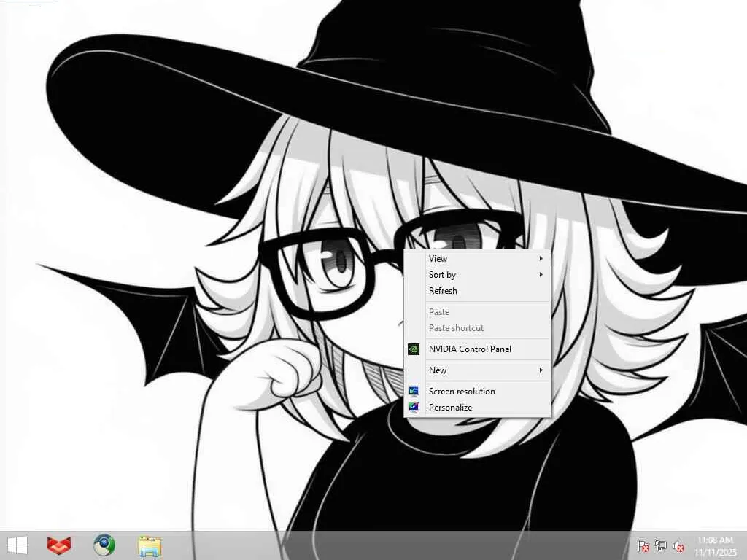Click the Screen resolution monitor icon
This screenshot has width=747, height=560.
click(414, 392)
